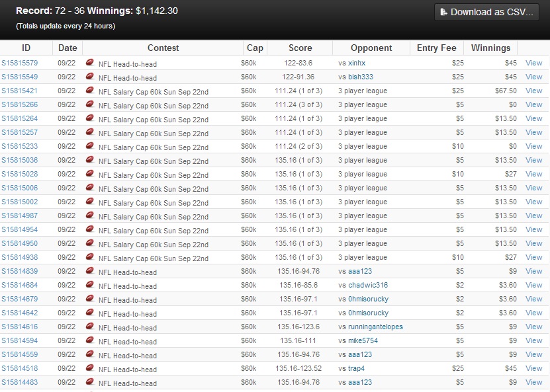Open opponent xinhx's profile link
This screenshot has width=550, height=392.
[357, 63]
